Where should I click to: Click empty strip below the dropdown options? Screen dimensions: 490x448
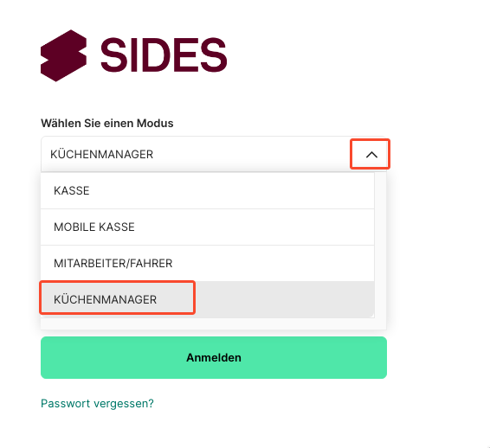tap(214, 323)
